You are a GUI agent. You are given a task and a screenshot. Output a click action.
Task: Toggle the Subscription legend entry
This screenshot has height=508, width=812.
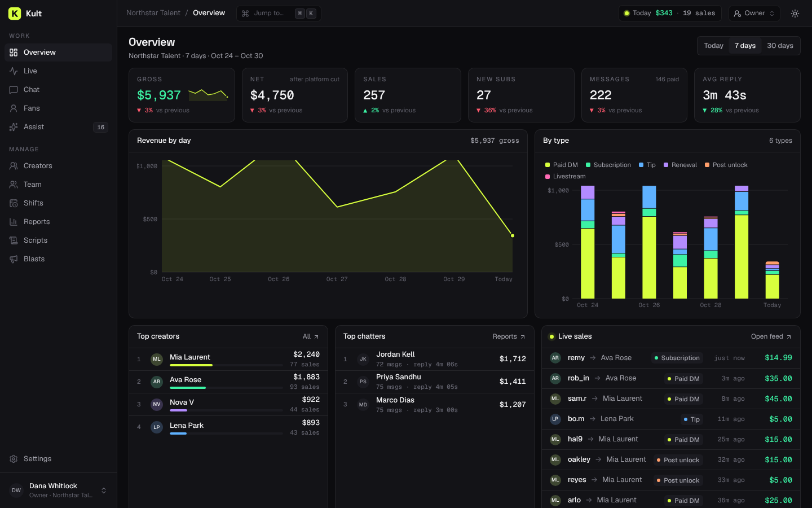[x=608, y=165]
